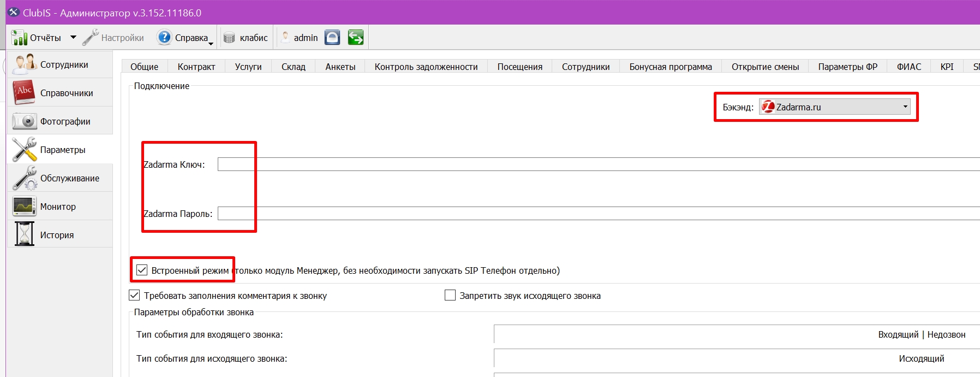Open the Справка help icon
The width and height of the screenshot is (980, 377).
(x=164, y=37)
